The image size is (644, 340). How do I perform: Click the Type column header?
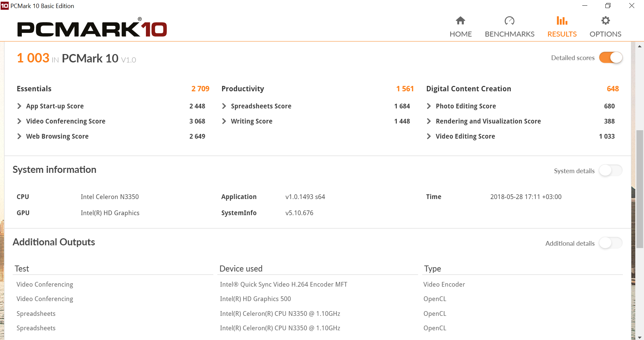point(432,269)
